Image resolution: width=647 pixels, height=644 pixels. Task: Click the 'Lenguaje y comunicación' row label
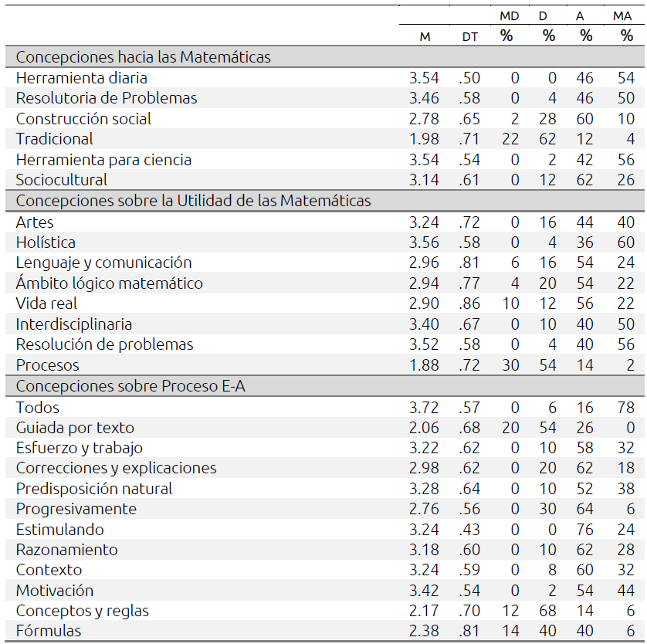pos(103,263)
